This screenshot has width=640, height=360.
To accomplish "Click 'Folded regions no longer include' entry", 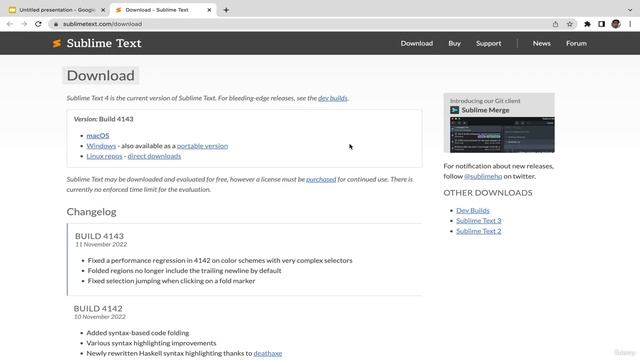I will 184,271.
